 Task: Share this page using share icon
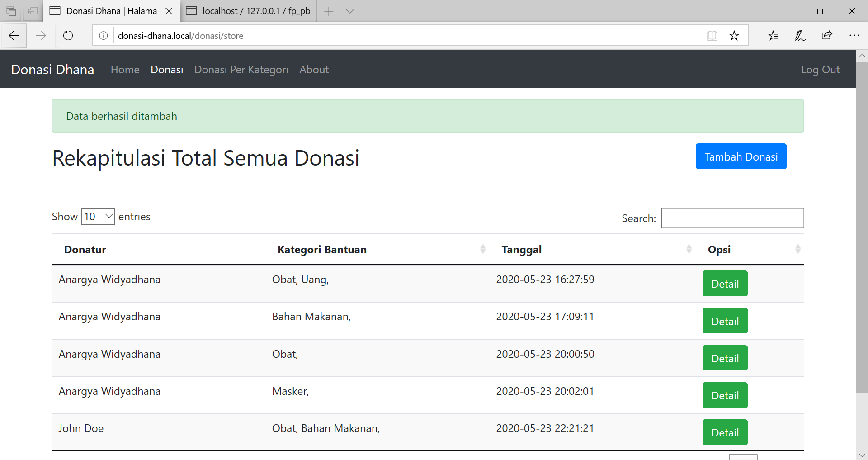point(827,36)
